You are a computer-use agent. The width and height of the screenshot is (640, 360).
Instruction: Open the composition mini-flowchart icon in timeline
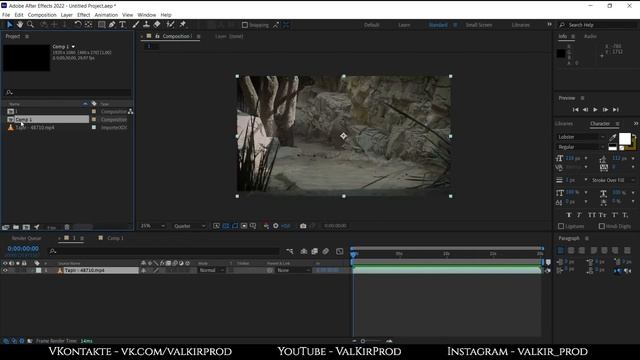(289, 251)
